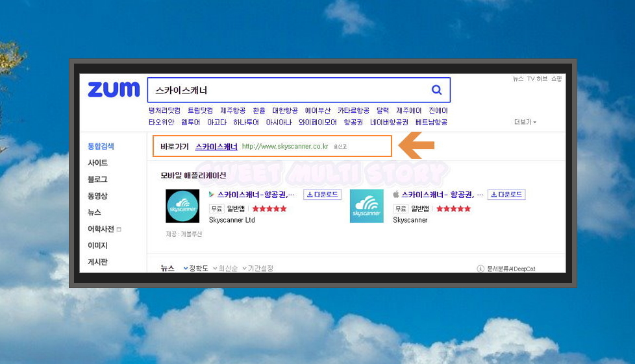Expand the 더보기 related searches
The image size is (635, 364).
[x=525, y=122]
